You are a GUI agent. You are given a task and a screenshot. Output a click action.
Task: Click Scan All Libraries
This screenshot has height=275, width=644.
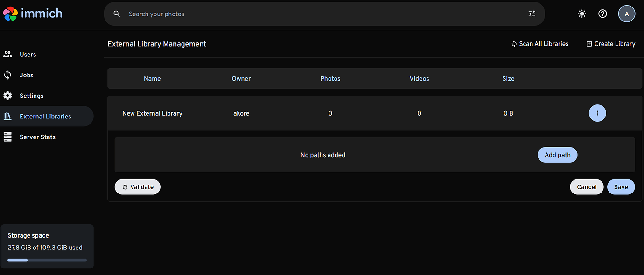point(540,44)
